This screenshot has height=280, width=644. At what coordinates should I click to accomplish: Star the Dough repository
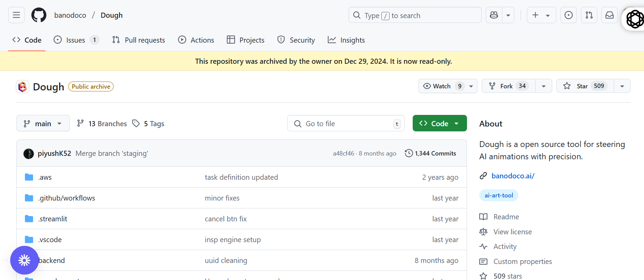(585, 86)
